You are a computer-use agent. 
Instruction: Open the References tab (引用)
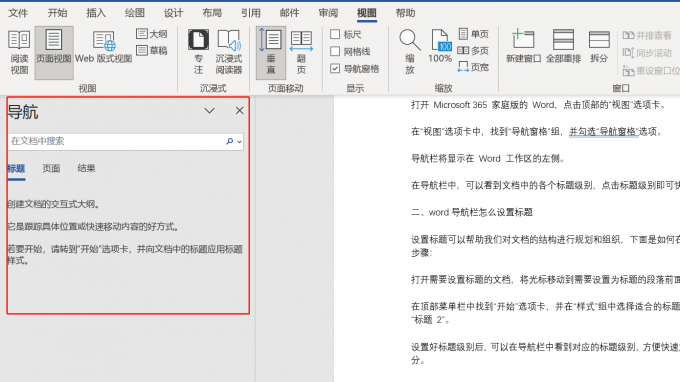click(x=251, y=13)
